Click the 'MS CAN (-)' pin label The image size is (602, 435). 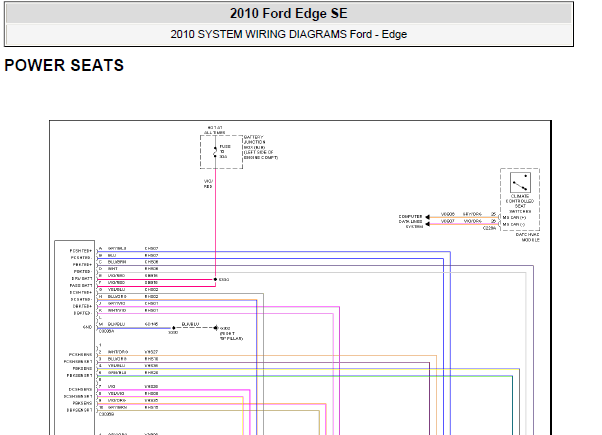coord(514,224)
